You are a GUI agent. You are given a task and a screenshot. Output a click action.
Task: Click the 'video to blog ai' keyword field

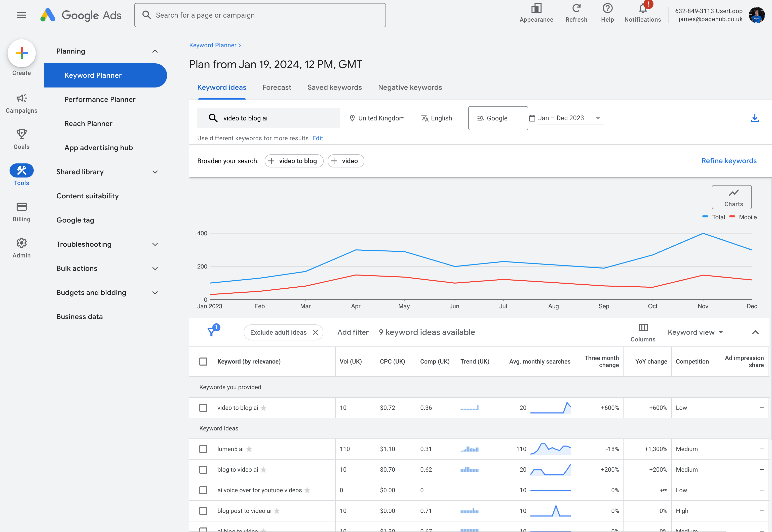268,118
